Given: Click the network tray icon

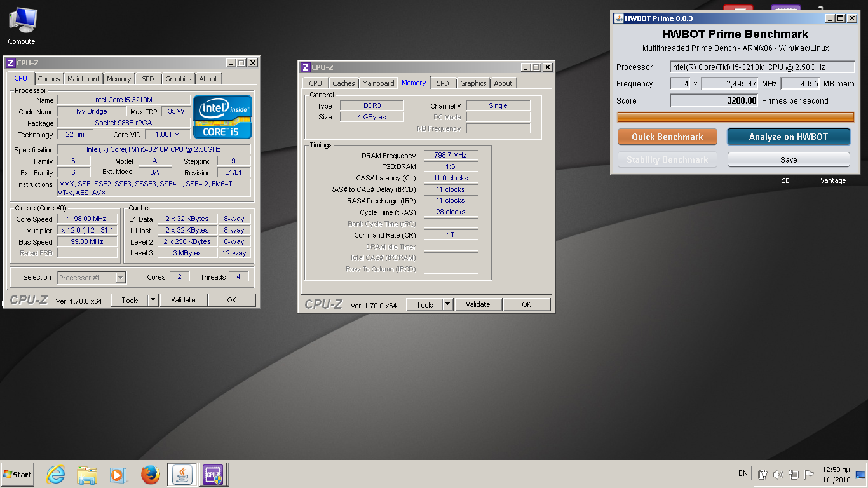Looking at the screenshot, I should [x=794, y=474].
